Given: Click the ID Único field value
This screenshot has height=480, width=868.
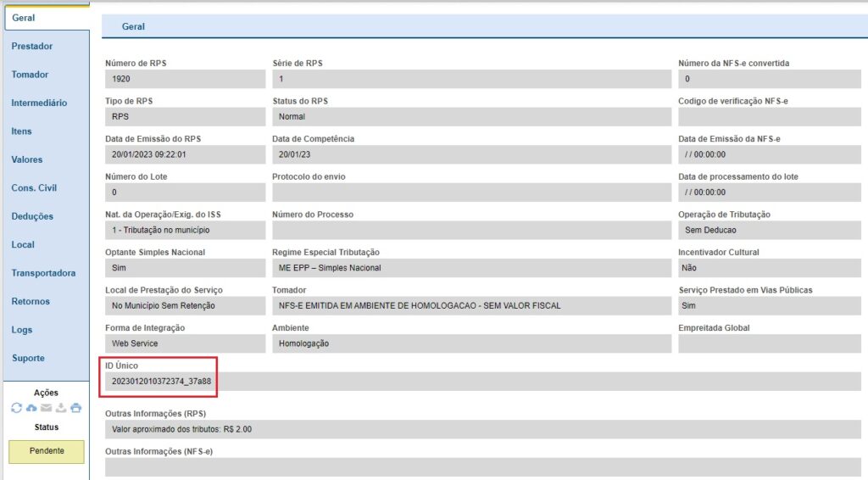Looking at the screenshot, I should [x=161, y=382].
